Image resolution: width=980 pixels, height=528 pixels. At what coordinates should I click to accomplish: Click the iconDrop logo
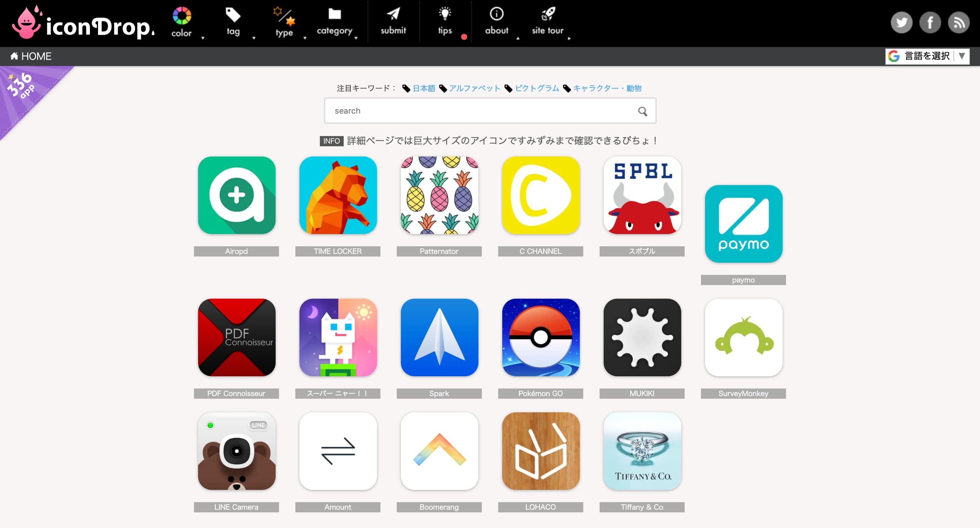click(x=83, y=23)
